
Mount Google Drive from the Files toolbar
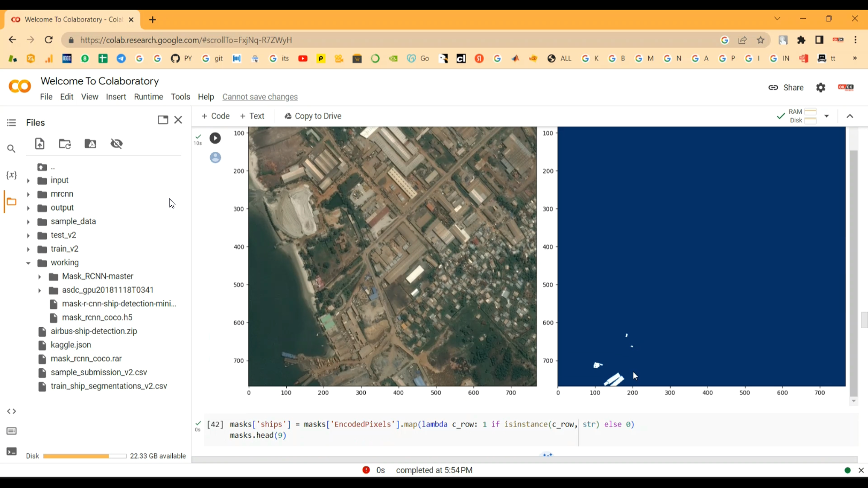90,143
